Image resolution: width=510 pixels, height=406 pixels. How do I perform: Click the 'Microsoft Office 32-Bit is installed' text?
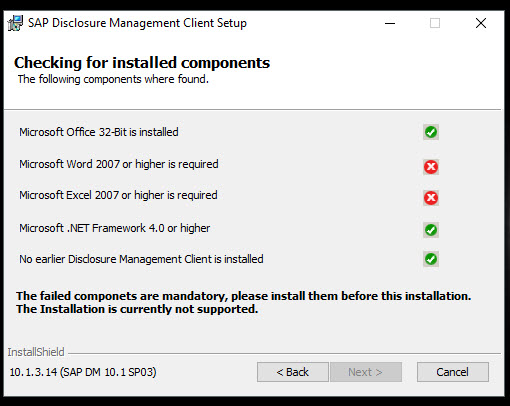(99, 132)
